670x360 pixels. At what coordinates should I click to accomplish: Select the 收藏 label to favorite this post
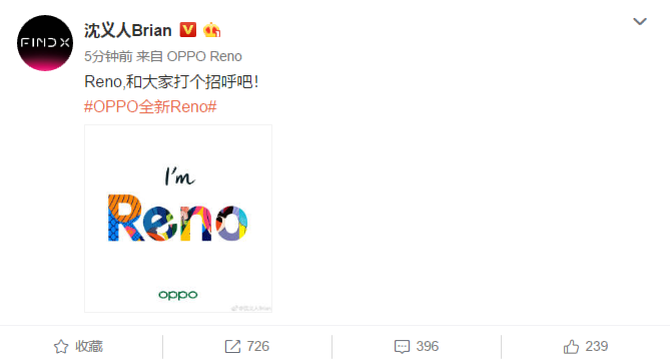click(x=89, y=346)
